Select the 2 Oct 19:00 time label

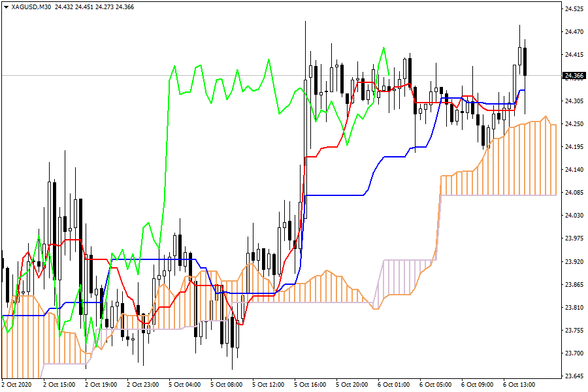click(x=101, y=384)
